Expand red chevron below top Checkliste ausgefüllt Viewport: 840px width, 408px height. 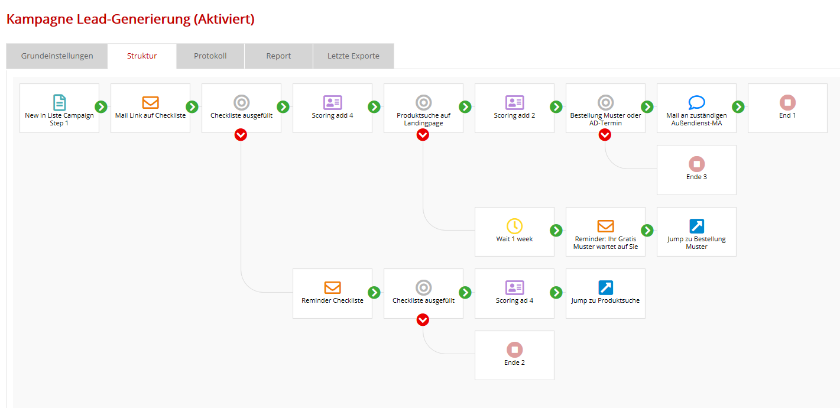point(241,136)
